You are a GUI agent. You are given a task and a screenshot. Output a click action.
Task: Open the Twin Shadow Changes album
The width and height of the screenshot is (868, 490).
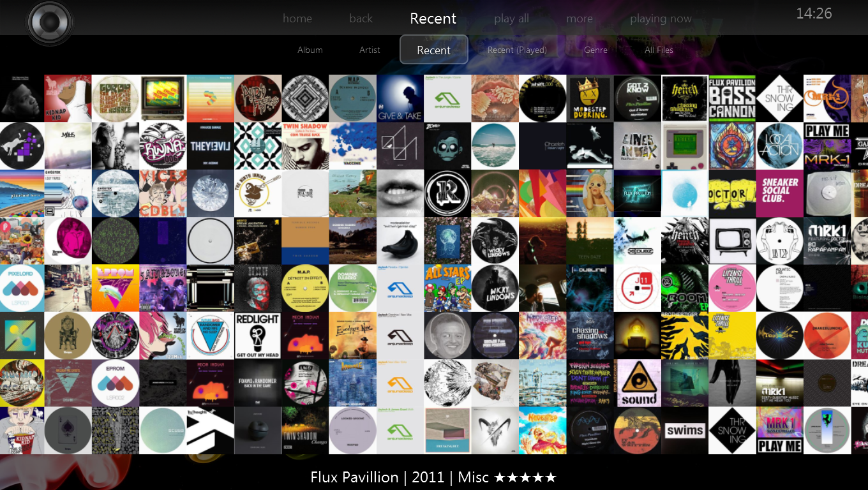[305, 430]
